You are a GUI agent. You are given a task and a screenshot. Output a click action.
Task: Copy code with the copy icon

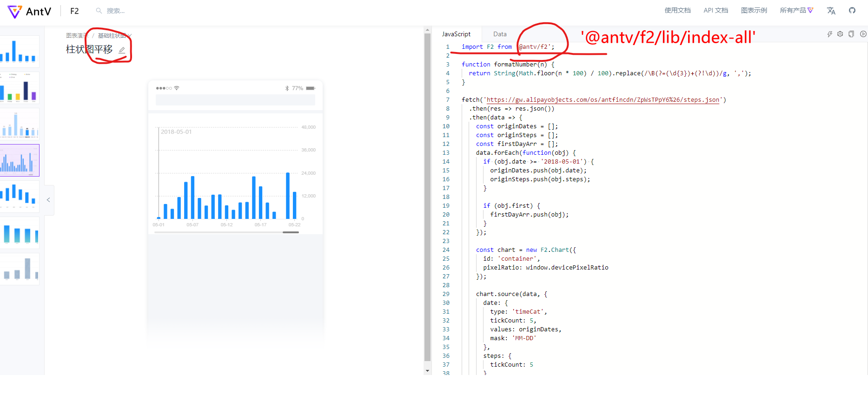(x=851, y=34)
